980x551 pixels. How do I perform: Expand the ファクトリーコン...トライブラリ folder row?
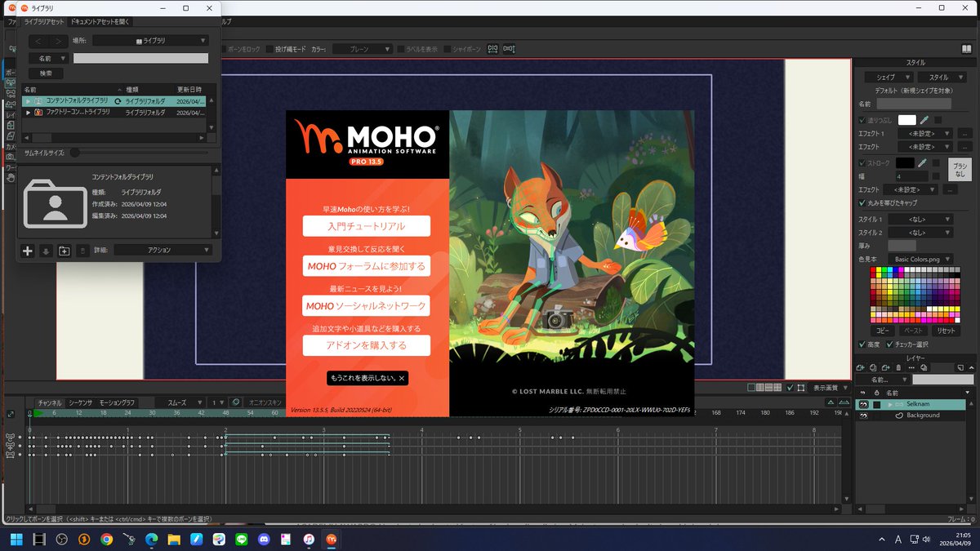(x=29, y=113)
